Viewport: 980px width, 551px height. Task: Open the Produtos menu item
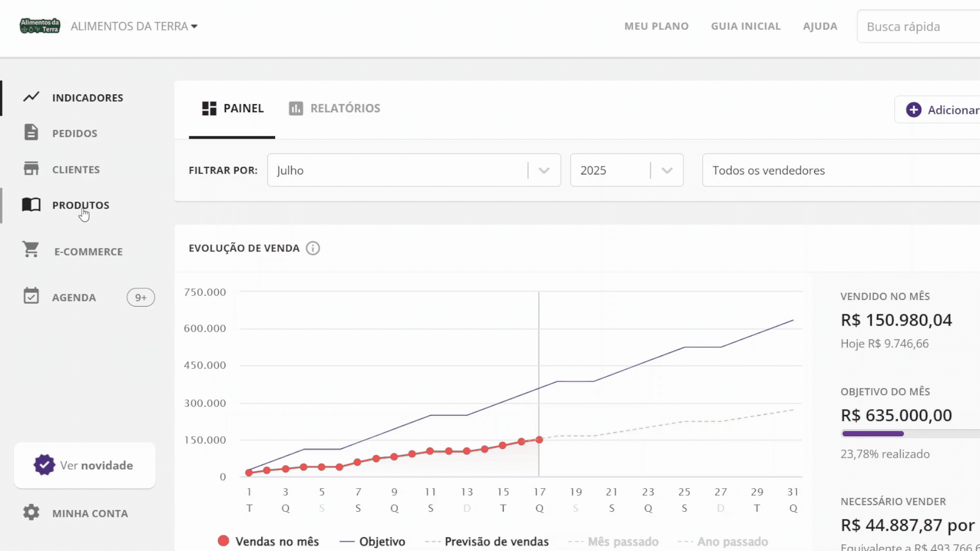coord(80,205)
